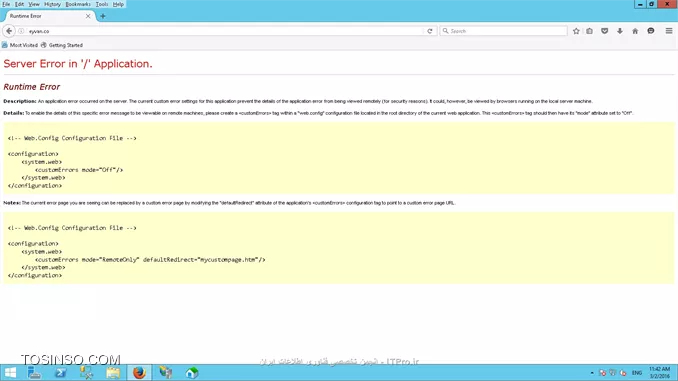Bookmark this page with the star icon
The image size is (678, 381).
click(x=576, y=31)
